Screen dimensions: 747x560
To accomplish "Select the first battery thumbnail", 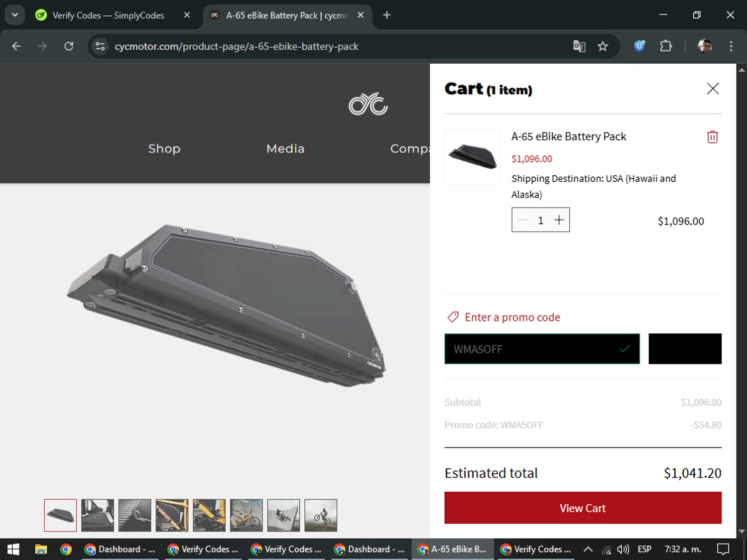I will (x=60, y=515).
